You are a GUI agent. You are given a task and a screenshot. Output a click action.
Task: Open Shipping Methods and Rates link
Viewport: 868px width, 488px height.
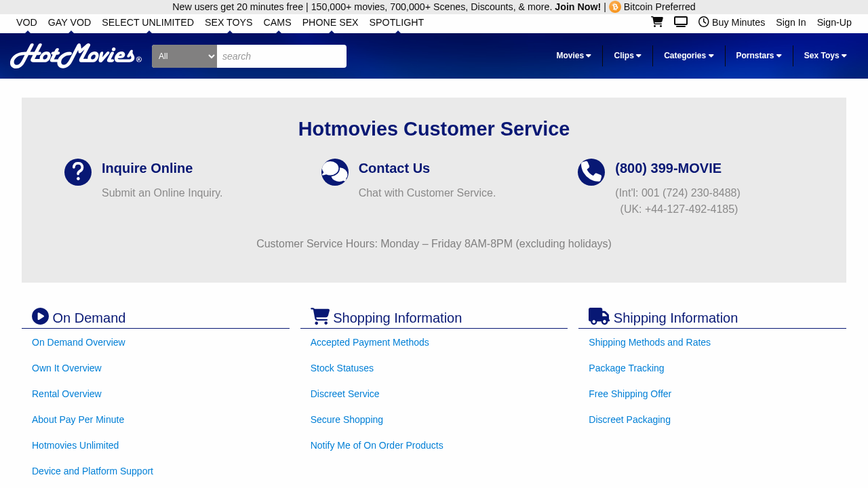650,342
